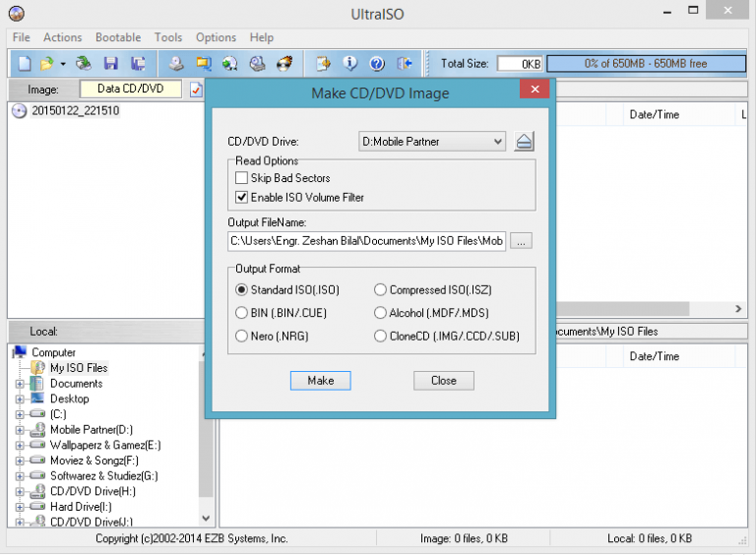Image resolution: width=756 pixels, height=555 pixels.
Task: Open the Help menu
Action: (x=261, y=37)
